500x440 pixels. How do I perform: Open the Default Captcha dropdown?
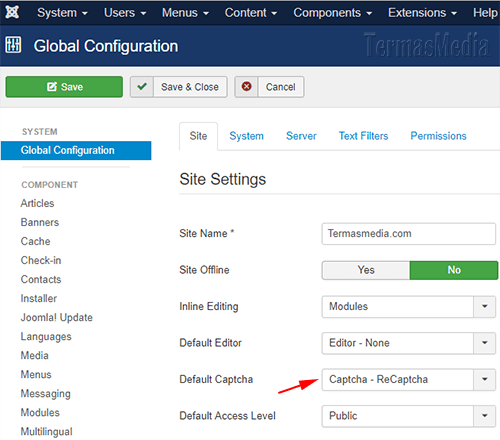click(409, 379)
